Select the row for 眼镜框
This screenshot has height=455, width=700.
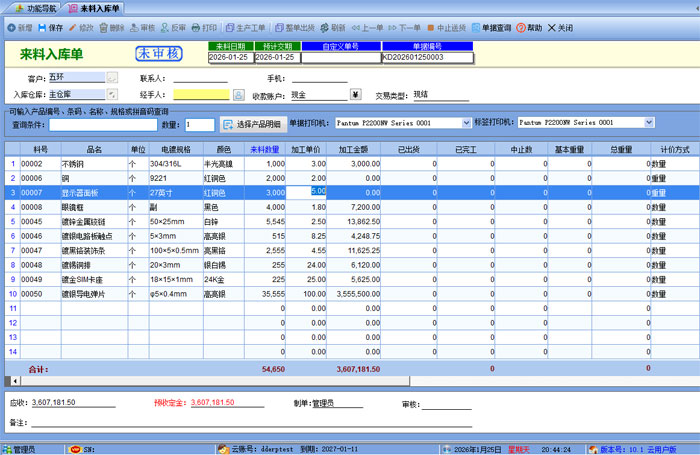[x=82, y=205]
